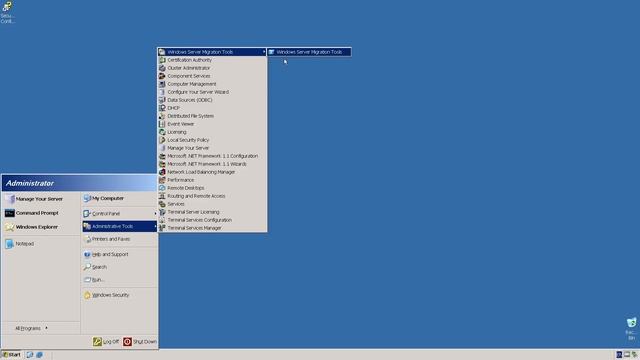Click the Performance monitor icon
The height and width of the screenshot is (360, 640).
click(162, 180)
